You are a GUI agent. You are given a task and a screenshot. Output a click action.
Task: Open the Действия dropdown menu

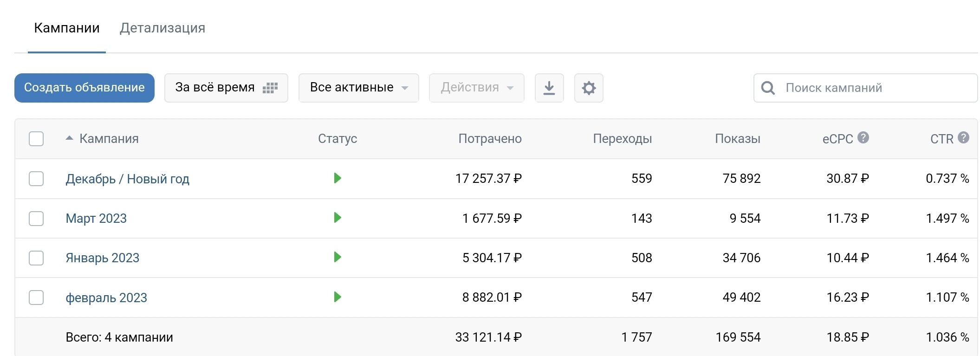pos(476,88)
